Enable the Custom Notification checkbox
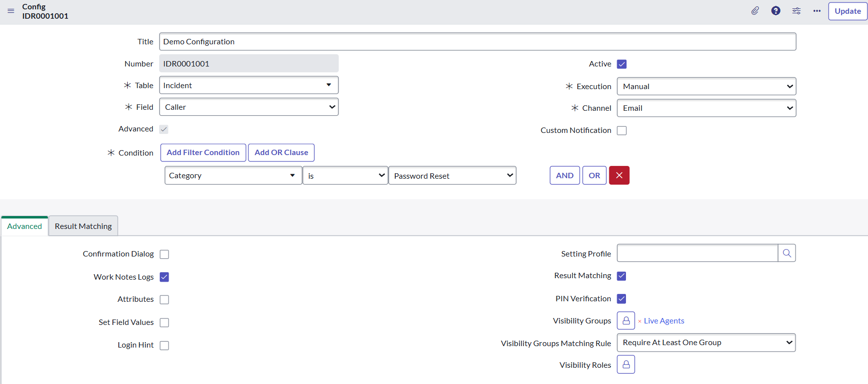The height and width of the screenshot is (384, 868). (x=622, y=130)
